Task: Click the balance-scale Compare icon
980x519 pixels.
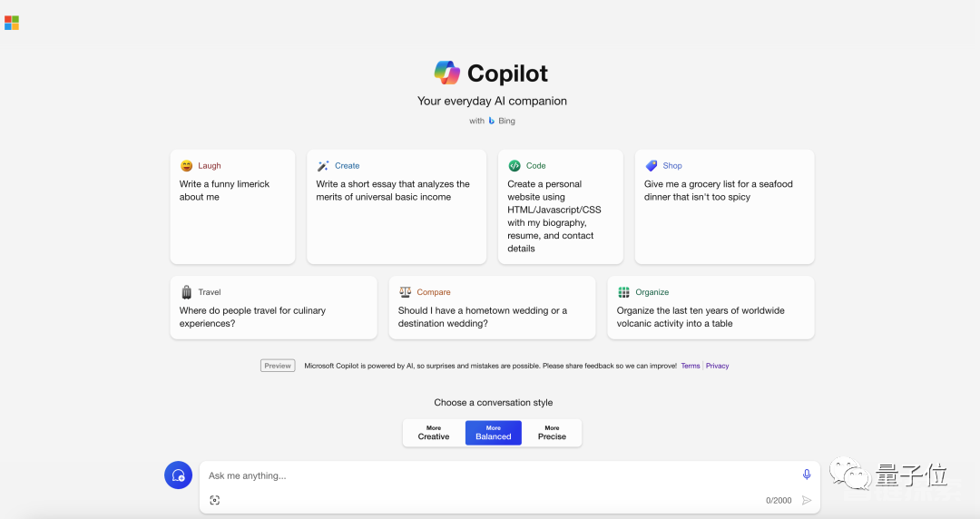Action: coord(405,292)
